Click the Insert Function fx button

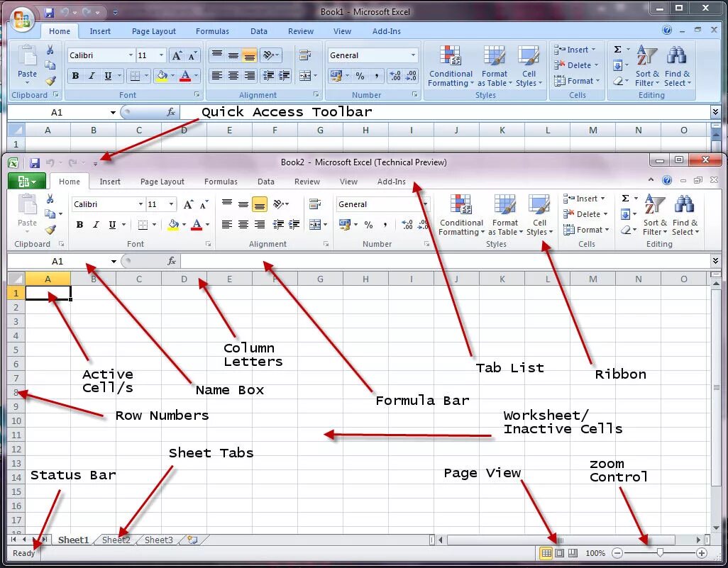coord(171,260)
